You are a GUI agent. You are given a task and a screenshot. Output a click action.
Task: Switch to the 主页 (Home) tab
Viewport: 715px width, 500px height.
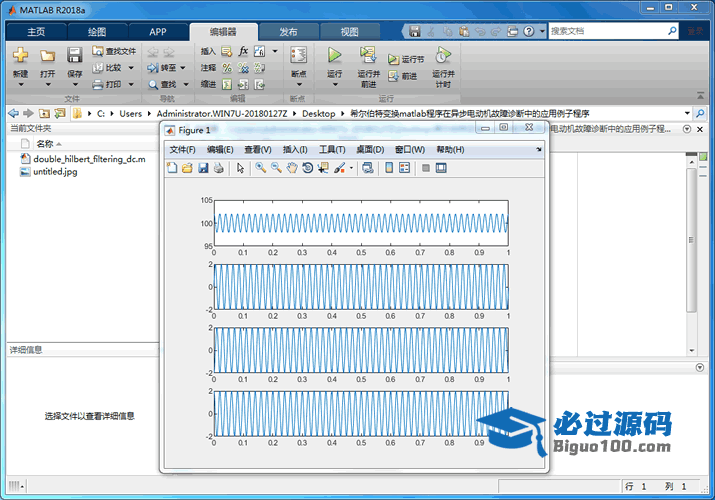(x=36, y=32)
